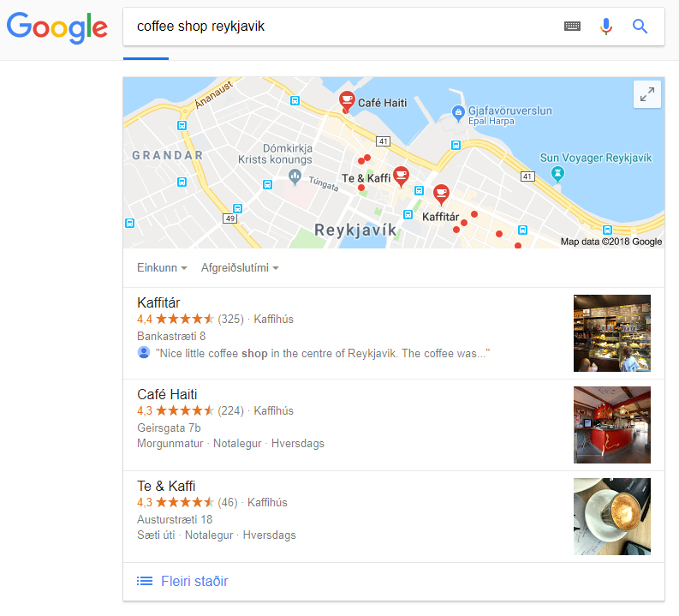The height and width of the screenshot is (616, 679).
Task: Activate voice search microphone icon
Action: coord(606,27)
